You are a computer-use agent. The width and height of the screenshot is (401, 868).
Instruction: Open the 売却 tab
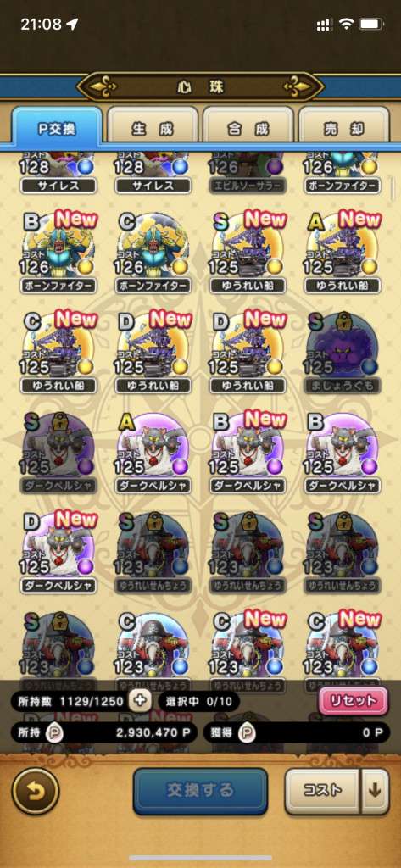tap(344, 129)
